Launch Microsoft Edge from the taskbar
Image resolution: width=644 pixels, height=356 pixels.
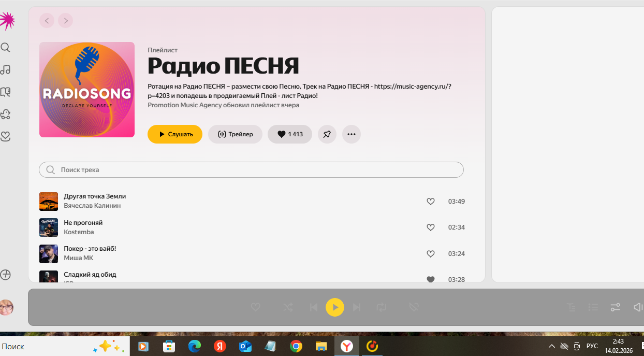coord(194,347)
